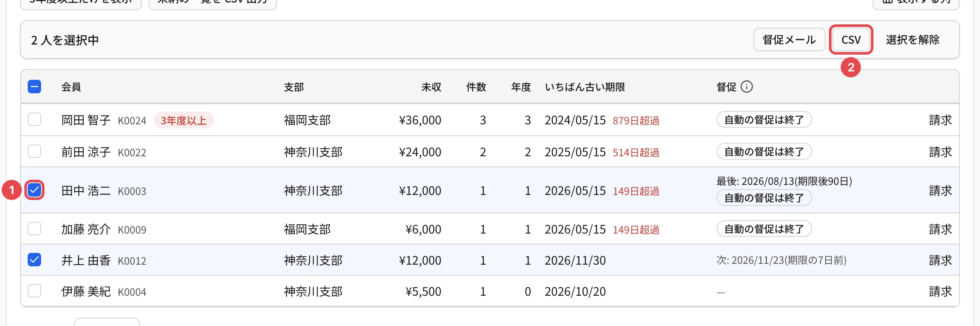This screenshot has width=980, height=326.
Task: Click the info icon beside the 督促 header
Action: point(747,87)
